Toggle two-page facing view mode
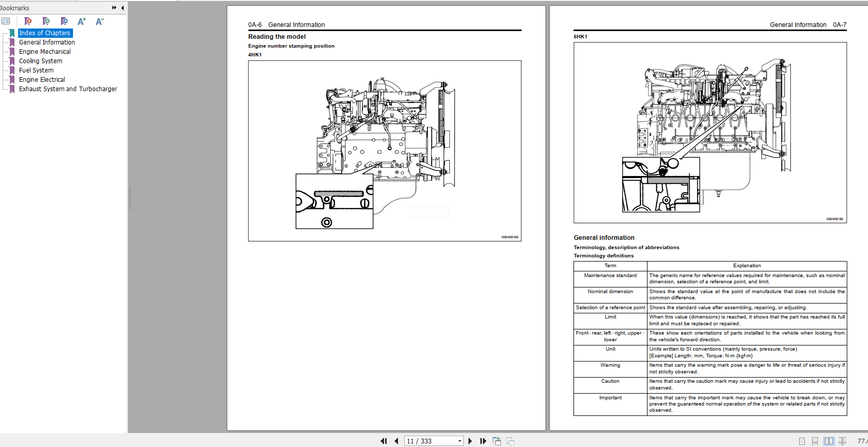The image size is (868, 447). pyautogui.click(x=829, y=441)
